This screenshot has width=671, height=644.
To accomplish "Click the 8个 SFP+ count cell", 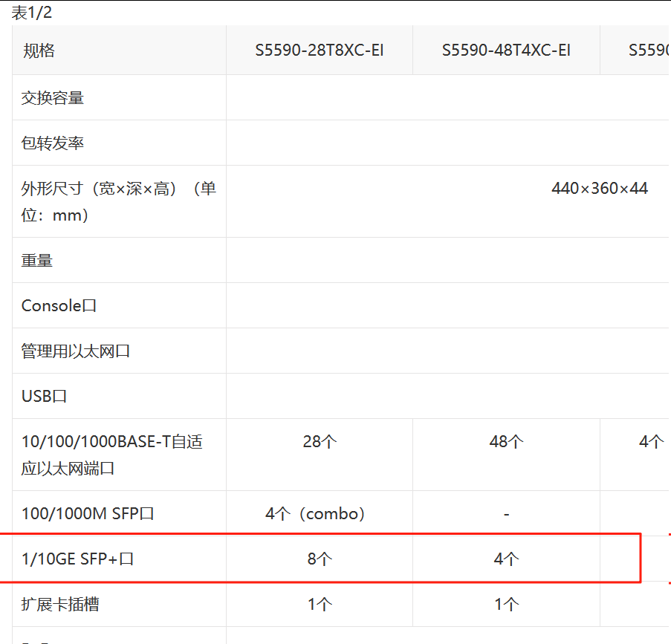I will tap(320, 559).
